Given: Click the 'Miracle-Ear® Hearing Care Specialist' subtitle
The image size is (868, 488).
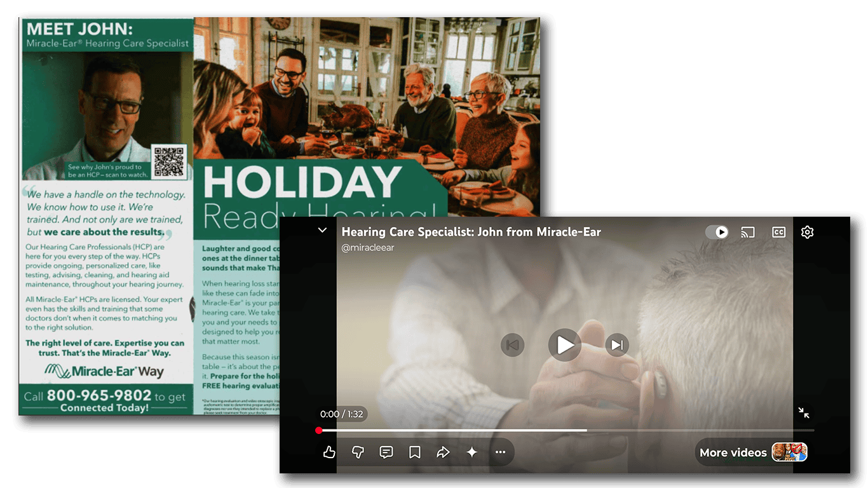Looking at the screenshot, I should (107, 44).
